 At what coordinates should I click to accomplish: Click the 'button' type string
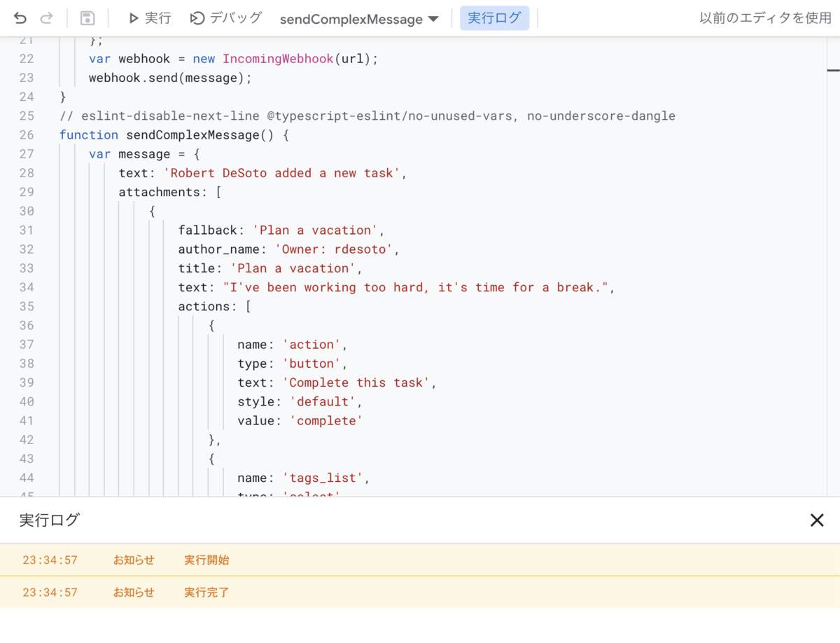click(311, 364)
